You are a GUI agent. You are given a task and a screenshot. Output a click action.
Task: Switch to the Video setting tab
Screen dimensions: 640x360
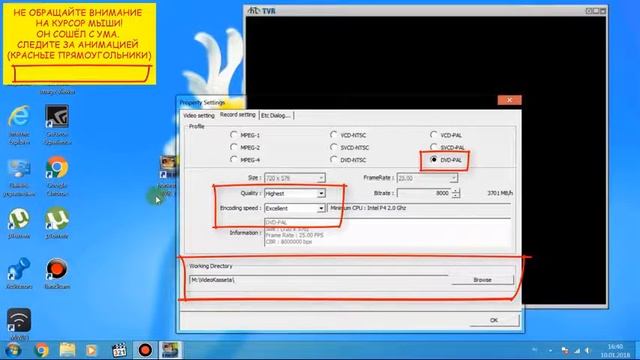click(x=199, y=116)
